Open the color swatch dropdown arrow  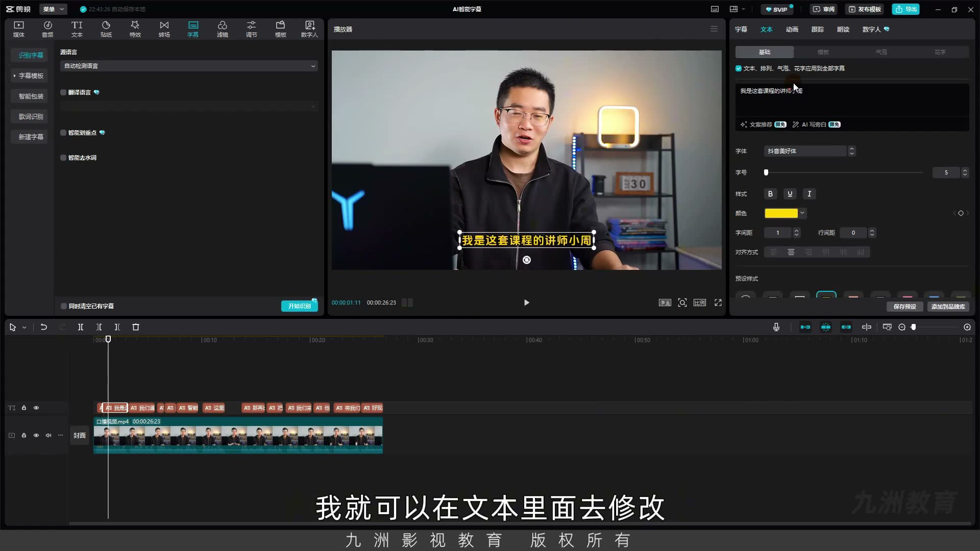coord(802,213)
